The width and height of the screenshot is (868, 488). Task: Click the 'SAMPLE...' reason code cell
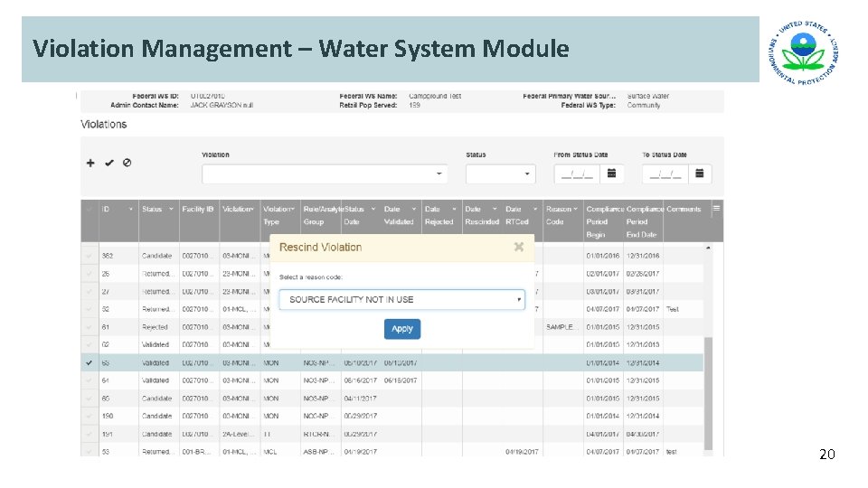click(x=561, y=327)
